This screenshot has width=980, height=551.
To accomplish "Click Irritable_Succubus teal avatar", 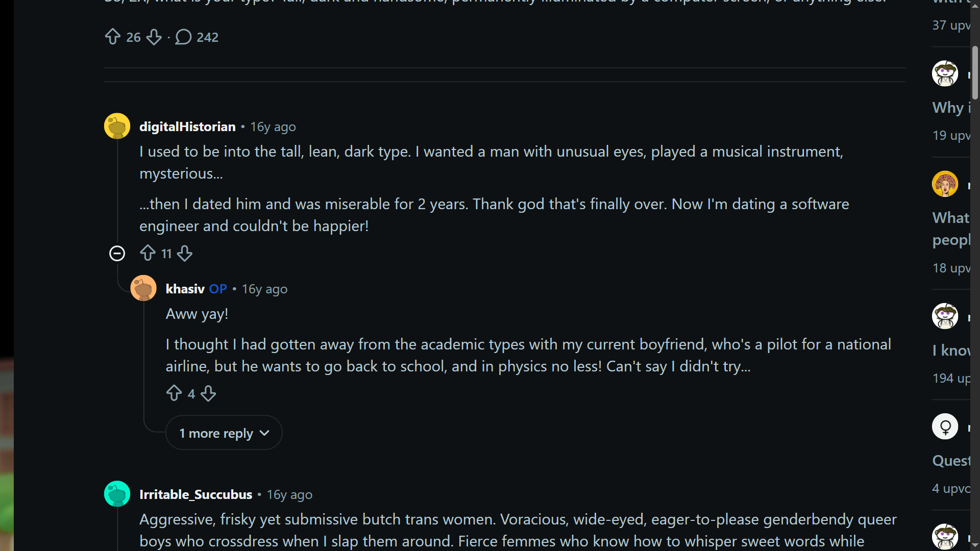I will pos(117,494).
